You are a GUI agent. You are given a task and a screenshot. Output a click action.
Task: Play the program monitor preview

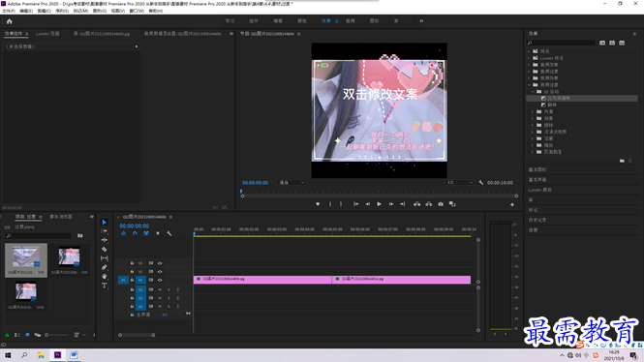[379, 204]
